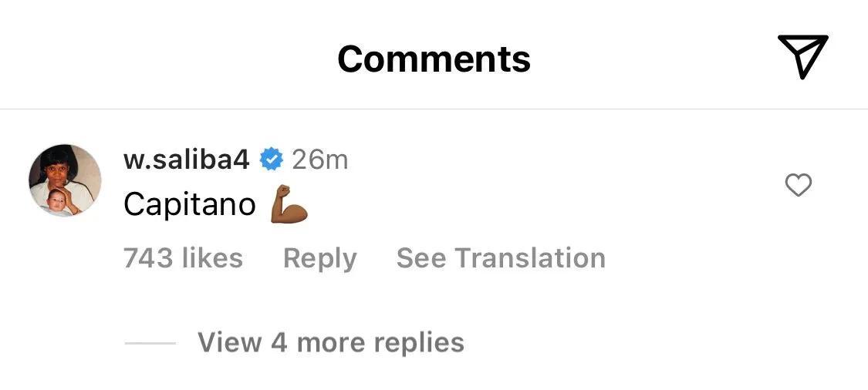The height and width of the screenshot is (390, 868).
Task: Expand View 4 more replies
Action: pyautogui.click(x=330, y=342)
